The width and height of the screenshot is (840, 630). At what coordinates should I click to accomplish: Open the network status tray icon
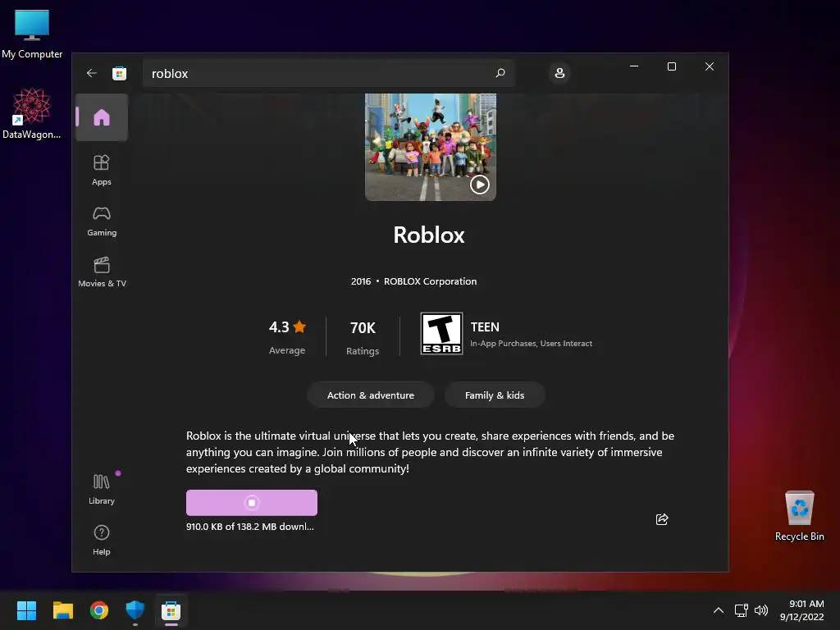tap(741, 610)
